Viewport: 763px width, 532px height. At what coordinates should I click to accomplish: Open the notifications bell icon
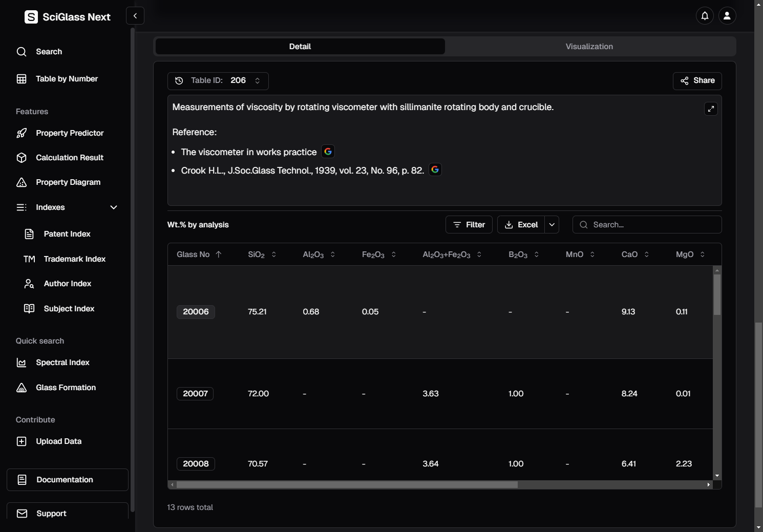click(705, 16)
